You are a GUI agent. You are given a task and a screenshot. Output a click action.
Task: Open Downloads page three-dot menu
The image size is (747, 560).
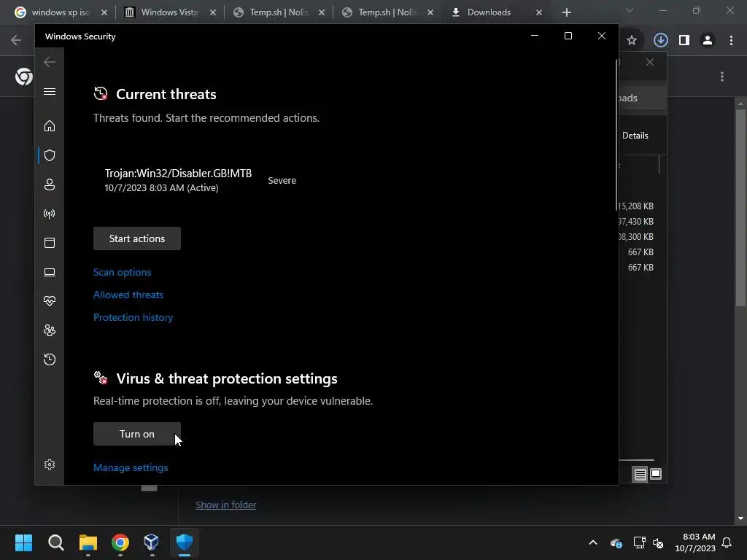tap(722, 77)
